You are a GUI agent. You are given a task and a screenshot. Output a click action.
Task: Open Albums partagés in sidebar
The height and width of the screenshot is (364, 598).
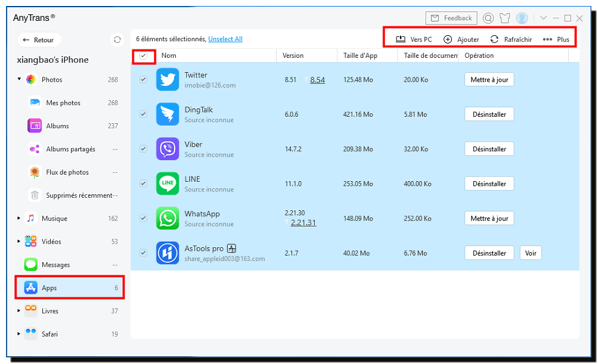tap(70, 149)
